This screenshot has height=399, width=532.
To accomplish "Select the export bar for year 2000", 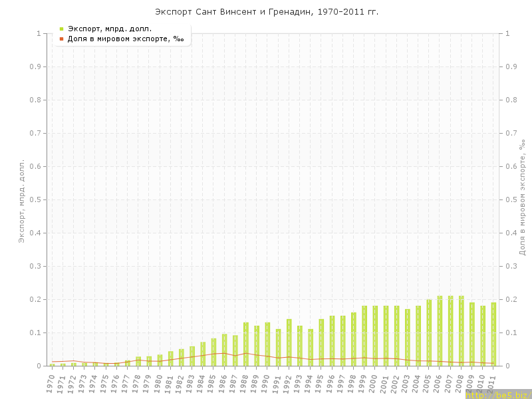I will 375,336.
